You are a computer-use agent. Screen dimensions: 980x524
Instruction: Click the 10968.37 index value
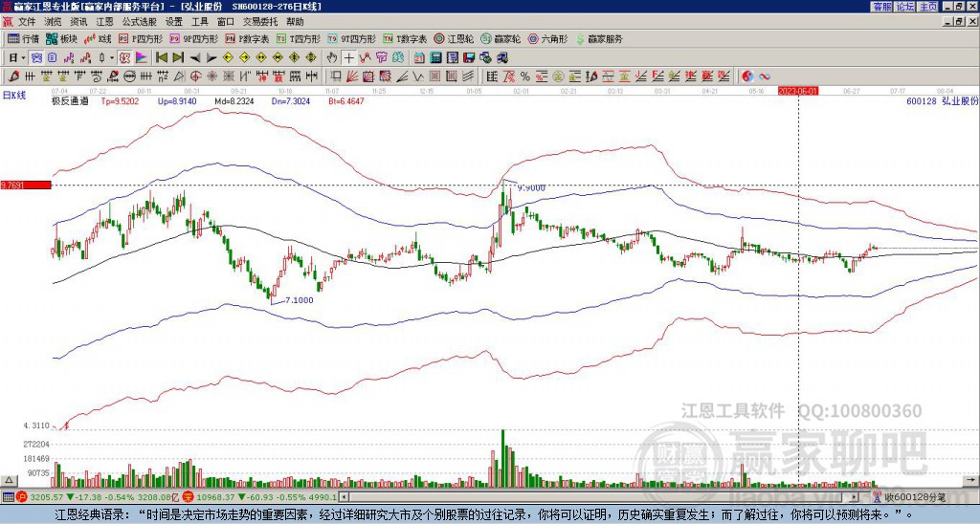(x=213, y=497)
